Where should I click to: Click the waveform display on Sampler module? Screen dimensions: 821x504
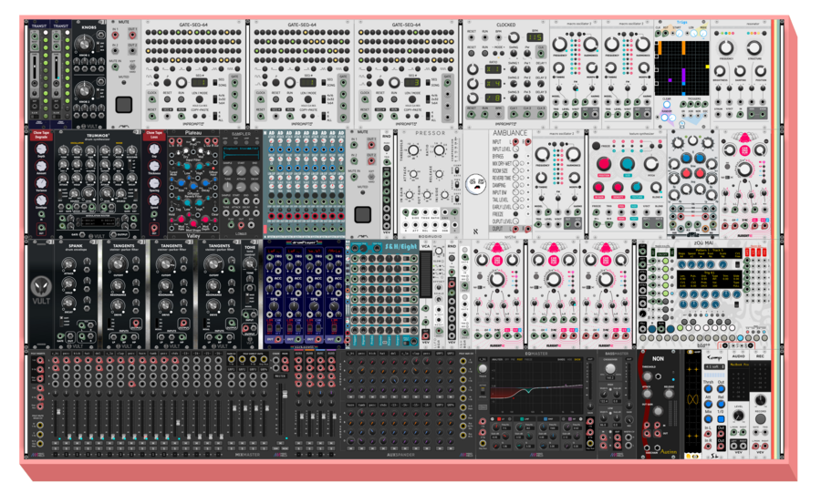tap(241, 151)
